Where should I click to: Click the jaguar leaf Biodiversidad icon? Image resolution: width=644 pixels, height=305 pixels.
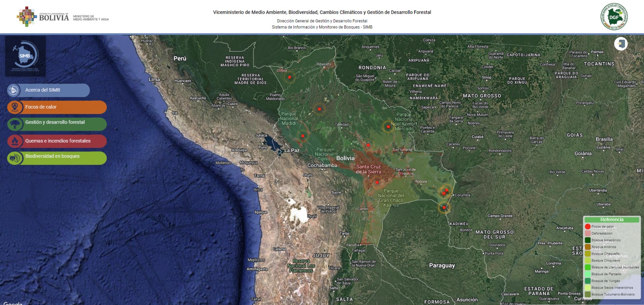[15, 158]
